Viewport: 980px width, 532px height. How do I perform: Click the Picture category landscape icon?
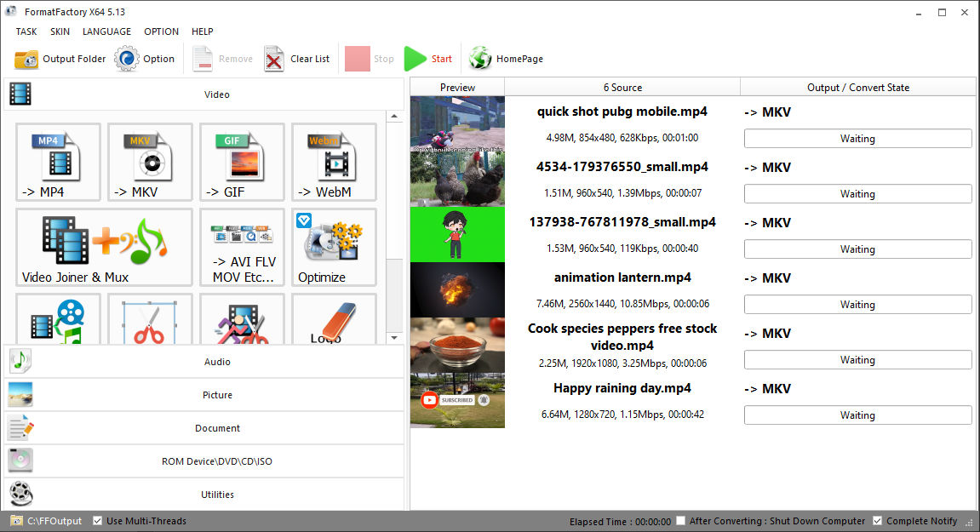20,394
